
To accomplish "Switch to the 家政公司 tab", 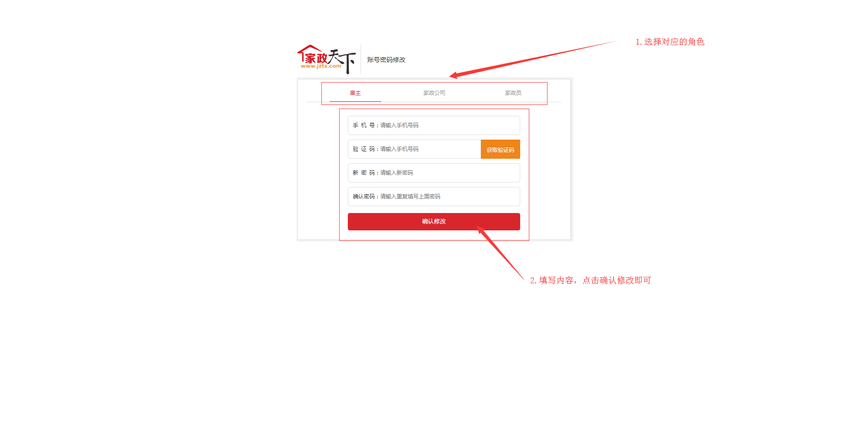I will [434, 93].
